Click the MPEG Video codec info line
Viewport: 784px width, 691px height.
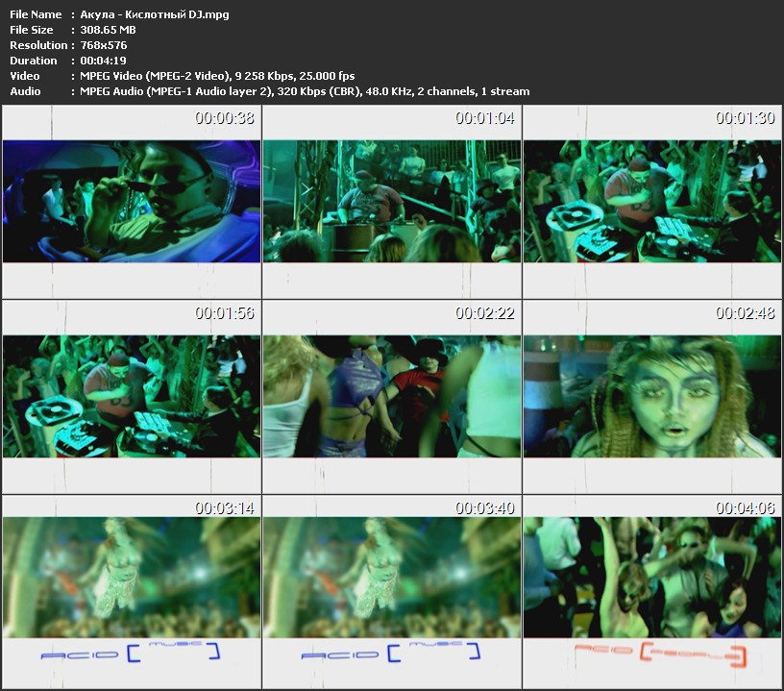[x=212, y=76]
